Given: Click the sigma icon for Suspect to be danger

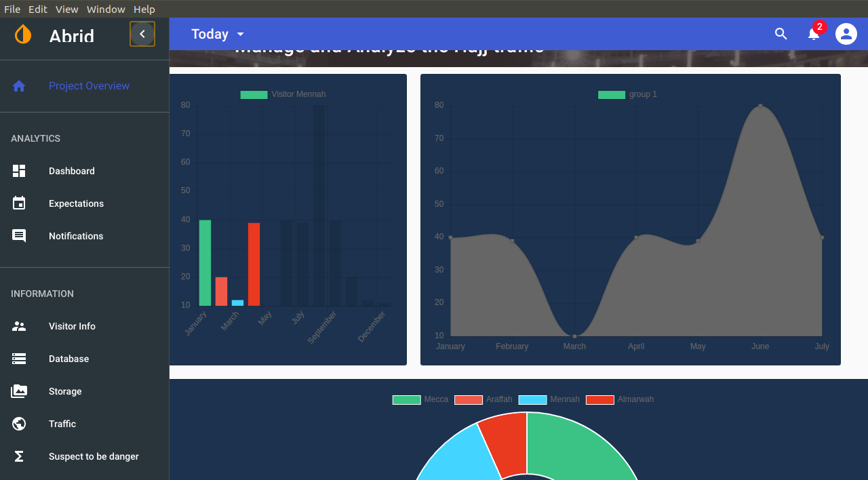Looking at the screenshot, I should click(19, 456).
